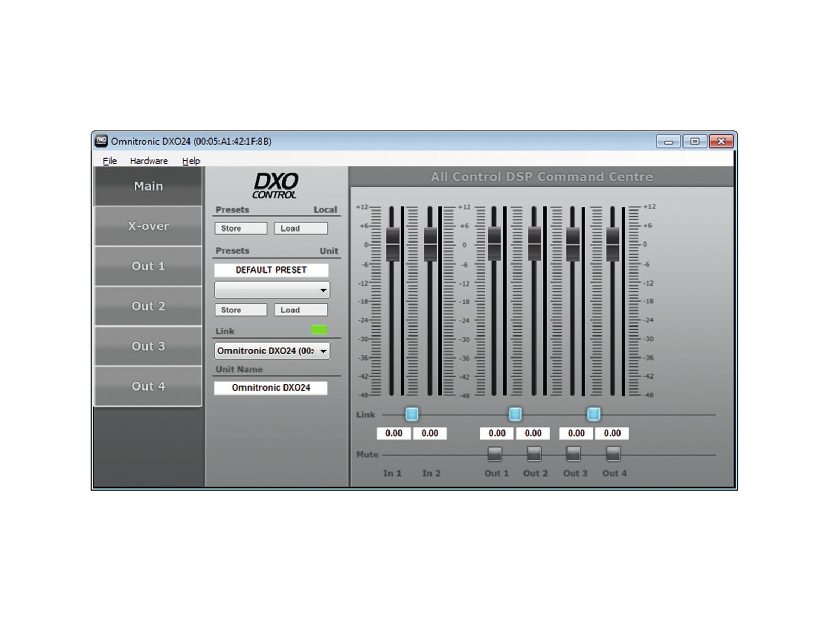Mute the Out 3 channel
The image size is (840, 630).
(573, 454)
